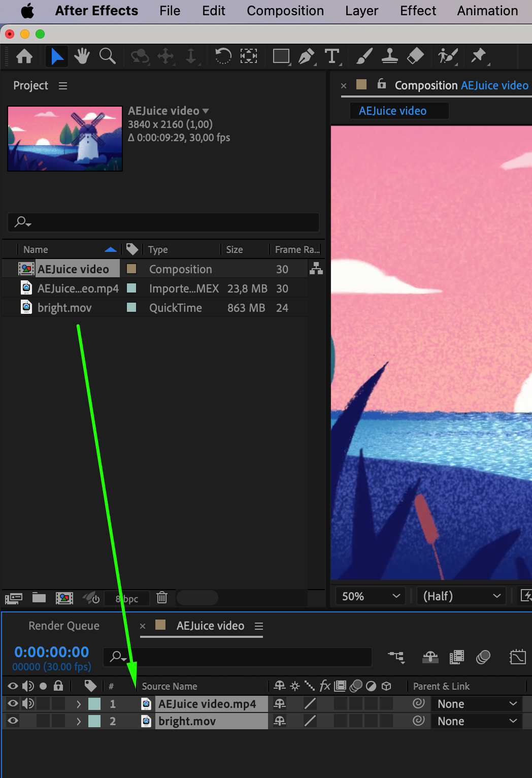
Task: Open the Apple menu
Action: click(27, 11)
